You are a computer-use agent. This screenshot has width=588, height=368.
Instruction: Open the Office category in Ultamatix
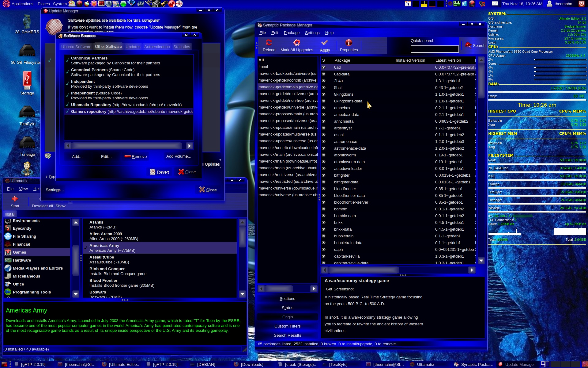tap(19, 284)
